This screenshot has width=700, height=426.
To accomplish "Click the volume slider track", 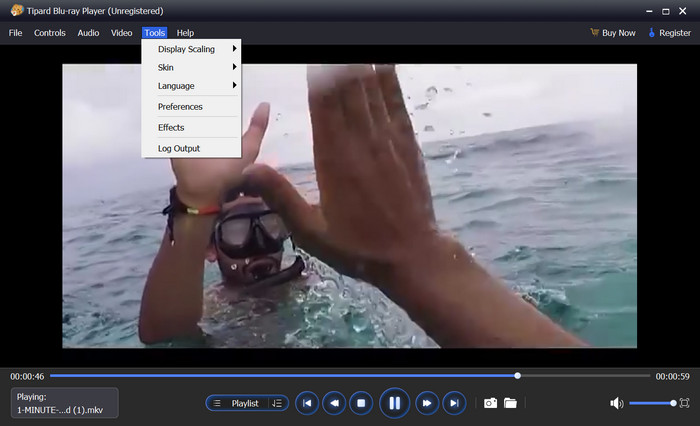I will 650,403.
